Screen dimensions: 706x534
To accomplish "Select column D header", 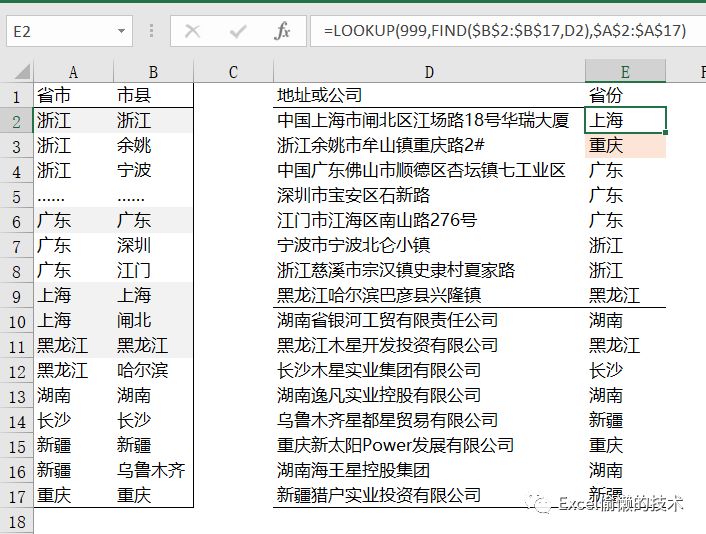I will (429, 72).
